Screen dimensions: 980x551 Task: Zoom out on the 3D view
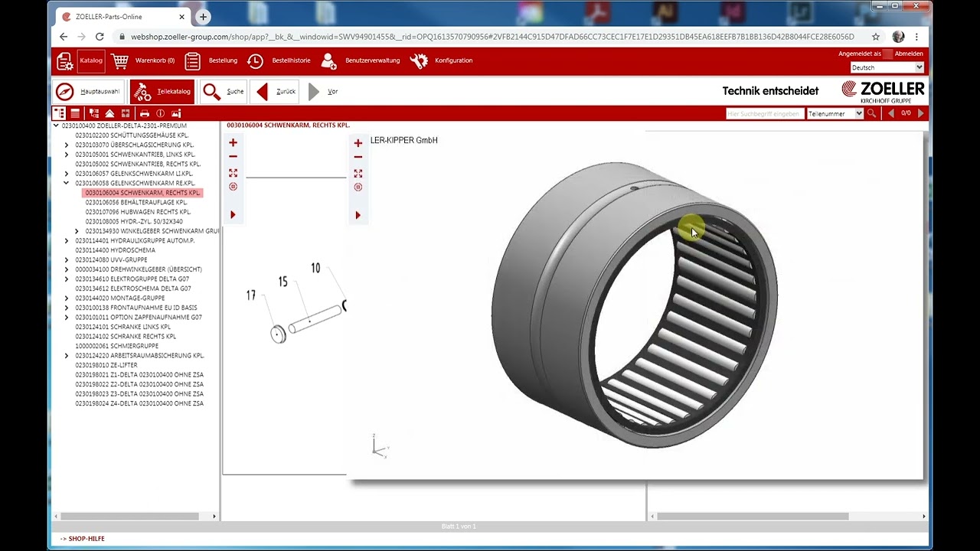[x=358, y=157]
